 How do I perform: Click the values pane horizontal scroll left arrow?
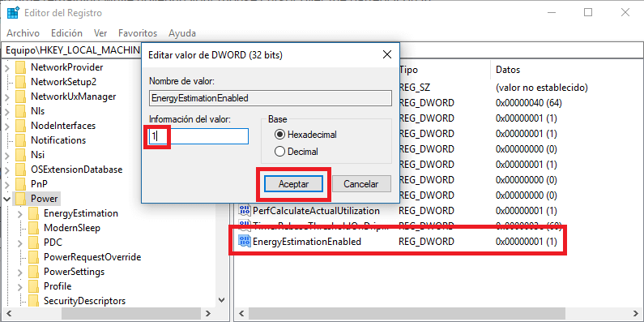(x=241, y=314)
